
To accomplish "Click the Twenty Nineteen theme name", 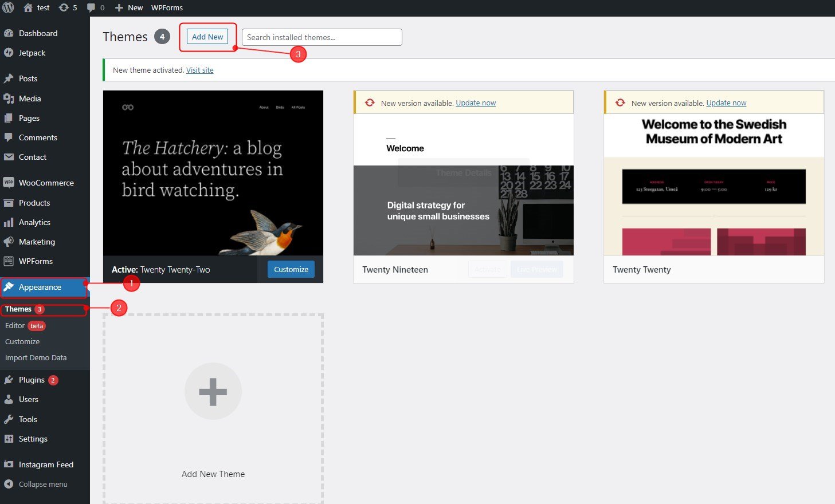I will point(395,270).
